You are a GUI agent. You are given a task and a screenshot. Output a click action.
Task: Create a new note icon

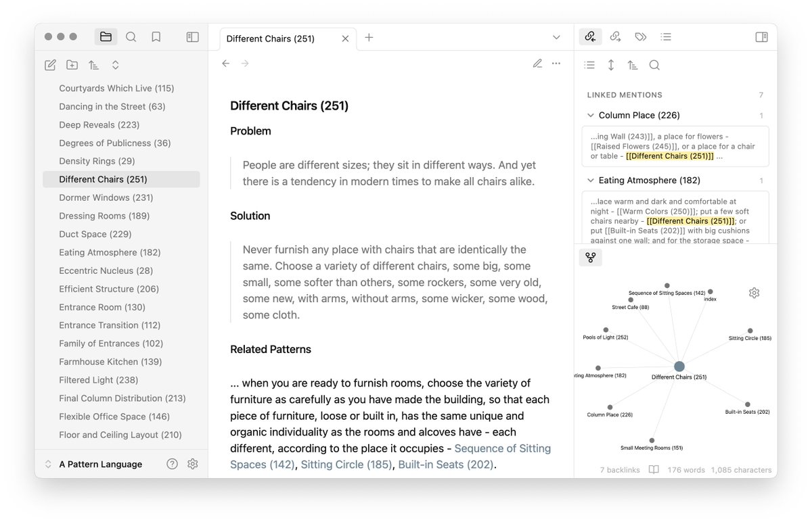click(50, 65)
